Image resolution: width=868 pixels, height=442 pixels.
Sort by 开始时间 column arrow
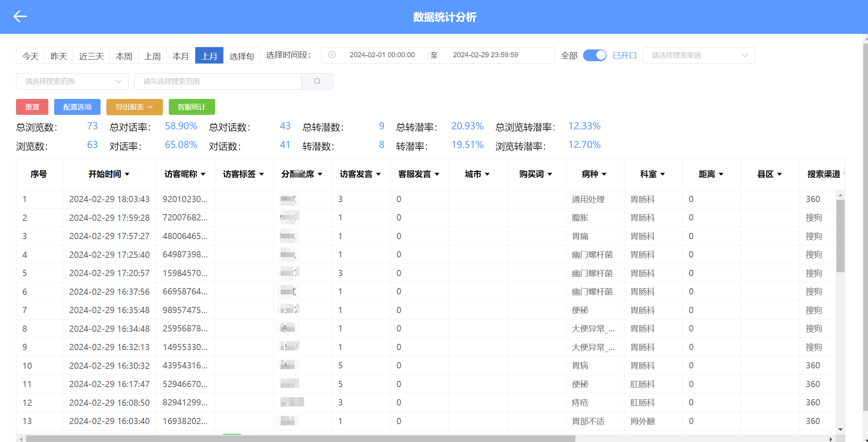(x=127, y=174)
